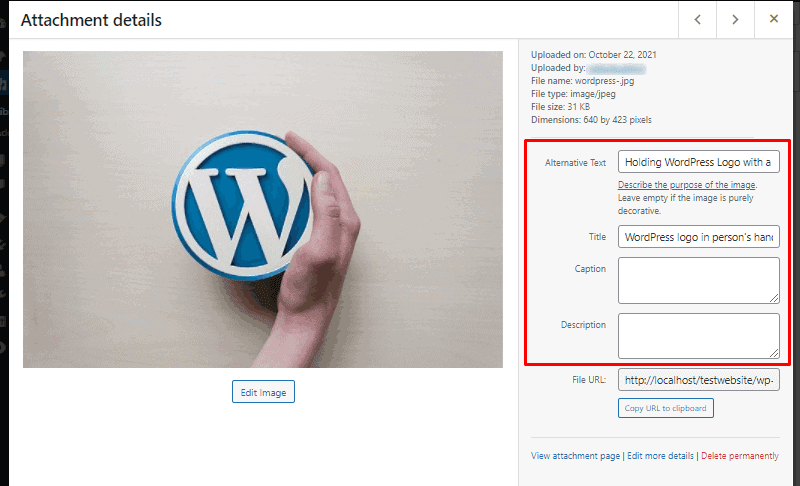Click Copy URL to clipboard button
The image size is (800, 486).
(665, 408)
